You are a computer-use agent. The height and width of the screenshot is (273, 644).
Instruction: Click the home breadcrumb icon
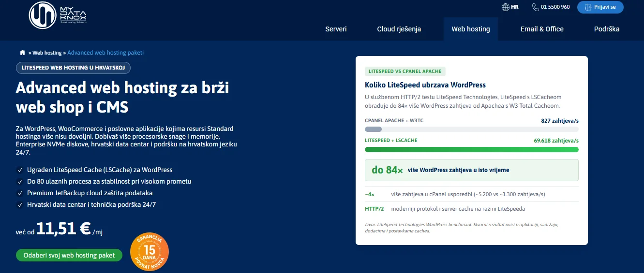tap(22, 53)
